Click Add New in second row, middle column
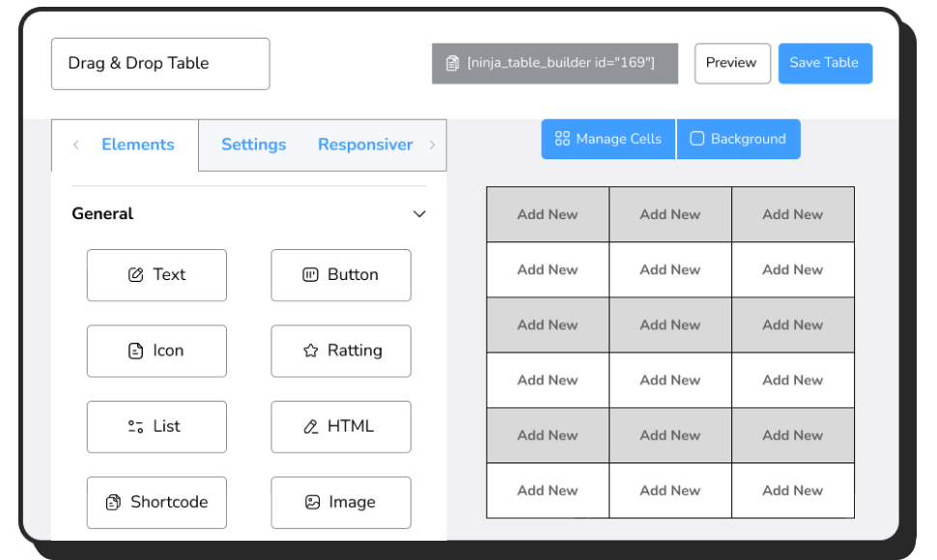The image size is (937, 560). [x=669, y=269]
